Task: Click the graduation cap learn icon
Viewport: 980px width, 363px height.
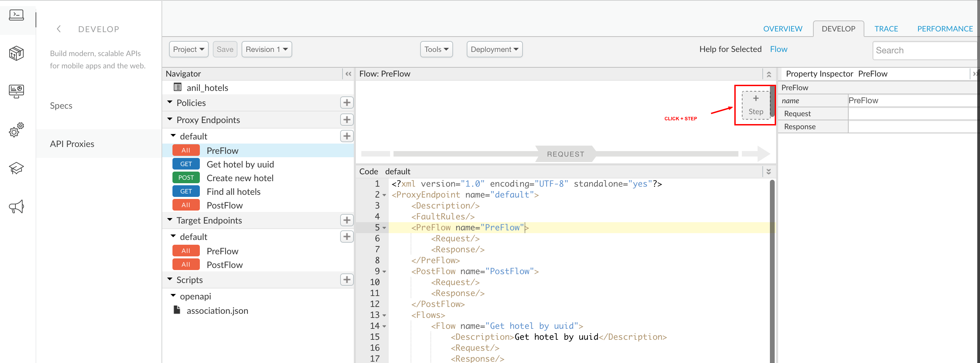Action: point(16,169)
